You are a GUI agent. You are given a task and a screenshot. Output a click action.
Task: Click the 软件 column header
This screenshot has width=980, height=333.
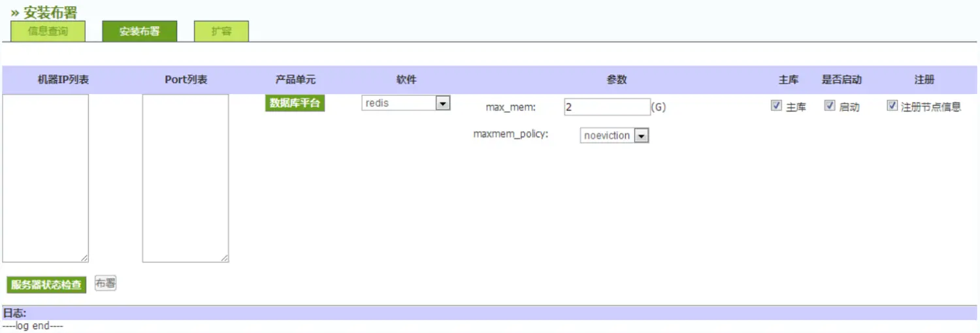[406, 80]
